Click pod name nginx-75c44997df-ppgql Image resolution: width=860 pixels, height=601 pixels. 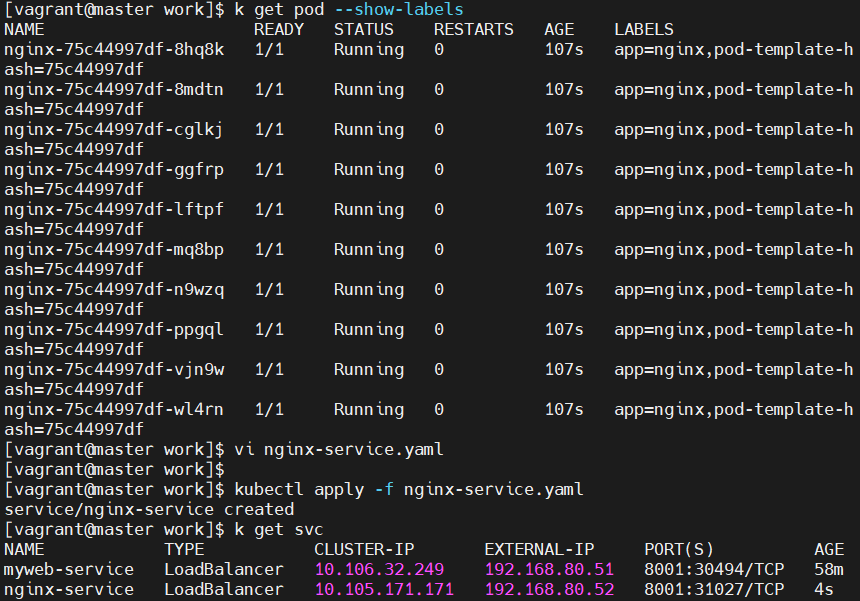point(114,330)
